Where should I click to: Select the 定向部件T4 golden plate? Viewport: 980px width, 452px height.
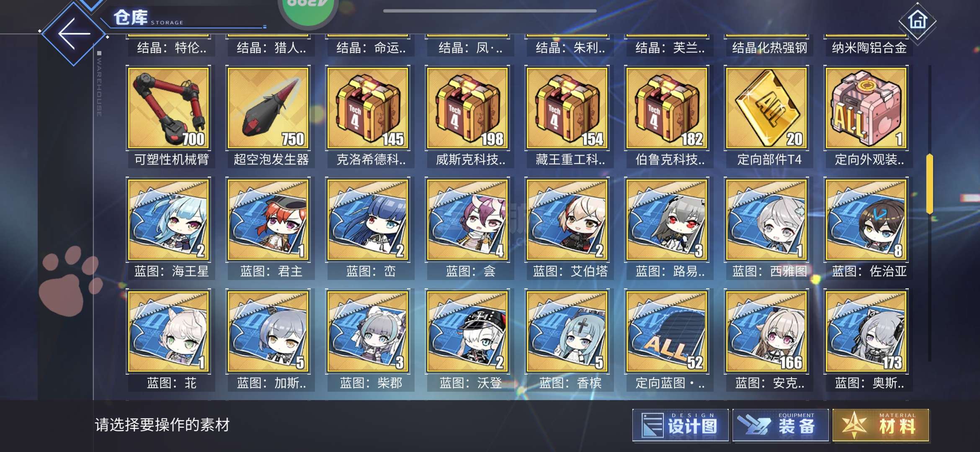(766, 108)
